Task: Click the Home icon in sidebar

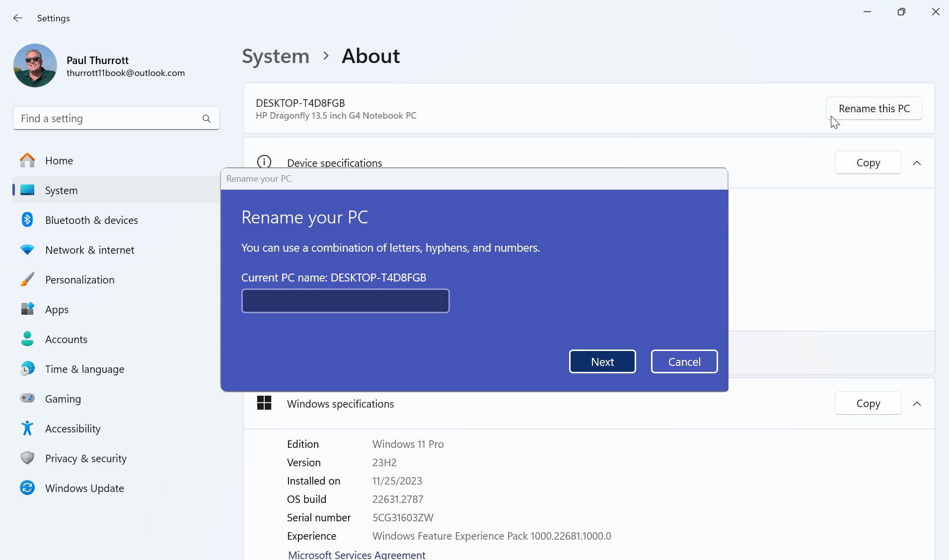Action: pyautogui.click(x=27, y=160)
